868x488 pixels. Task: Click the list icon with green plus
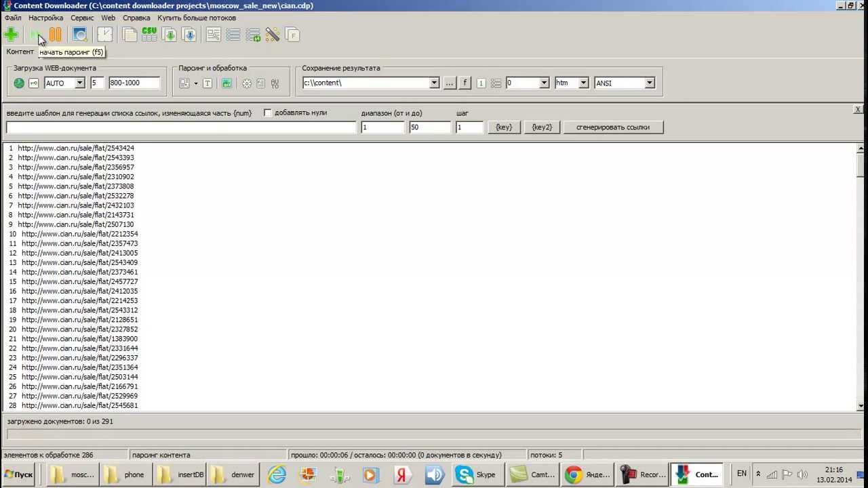pos(253,35)
